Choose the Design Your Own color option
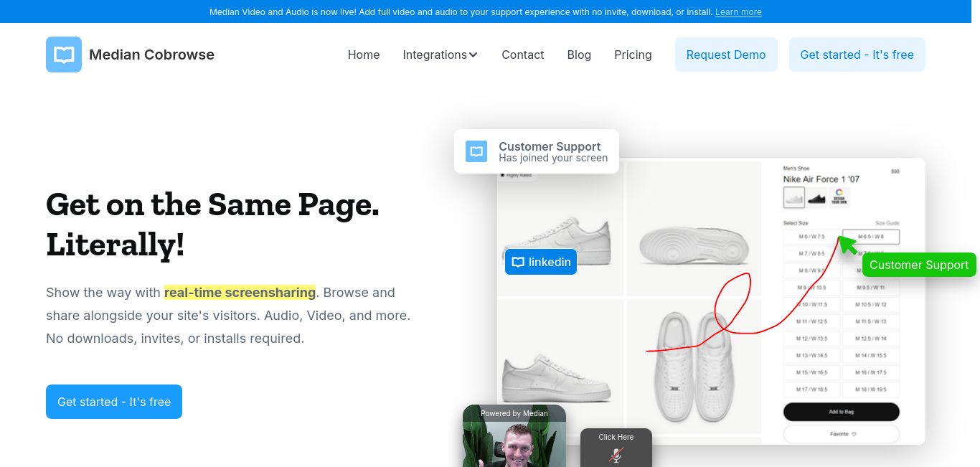Viewport: 980px width, 467px height. click(x=839, y=197)
